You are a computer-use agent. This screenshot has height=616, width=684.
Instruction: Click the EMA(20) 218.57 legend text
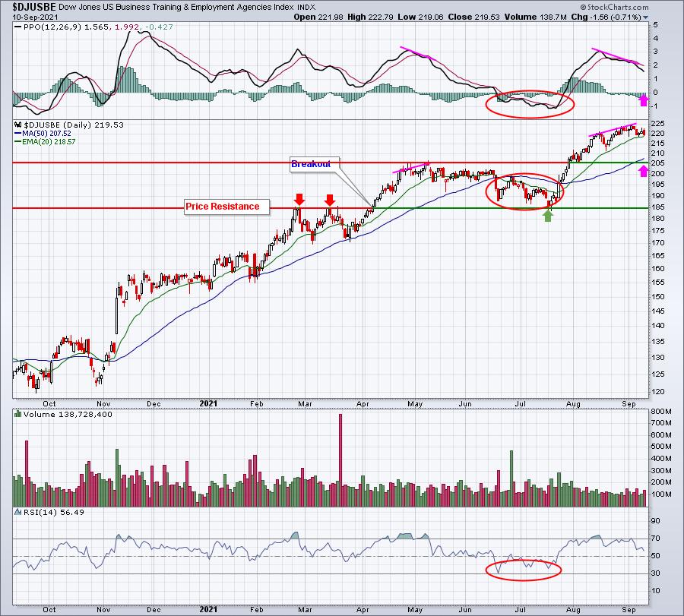click(49, 142)
